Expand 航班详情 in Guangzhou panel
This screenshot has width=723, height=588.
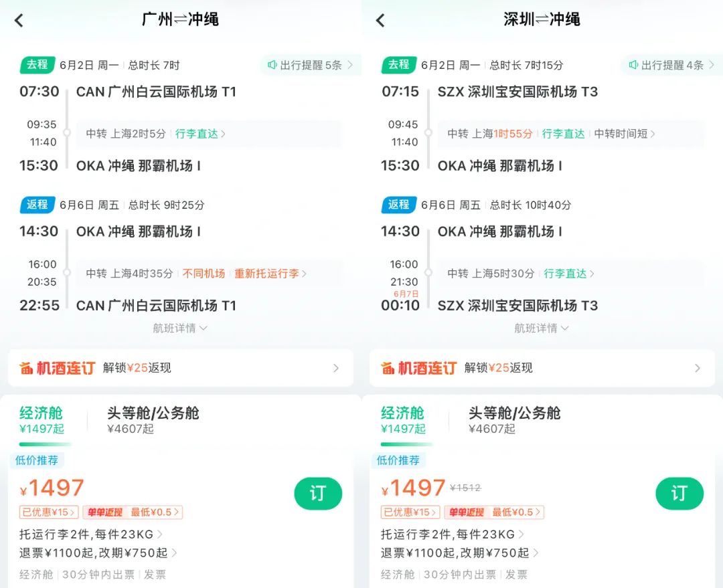coord(180,328)
